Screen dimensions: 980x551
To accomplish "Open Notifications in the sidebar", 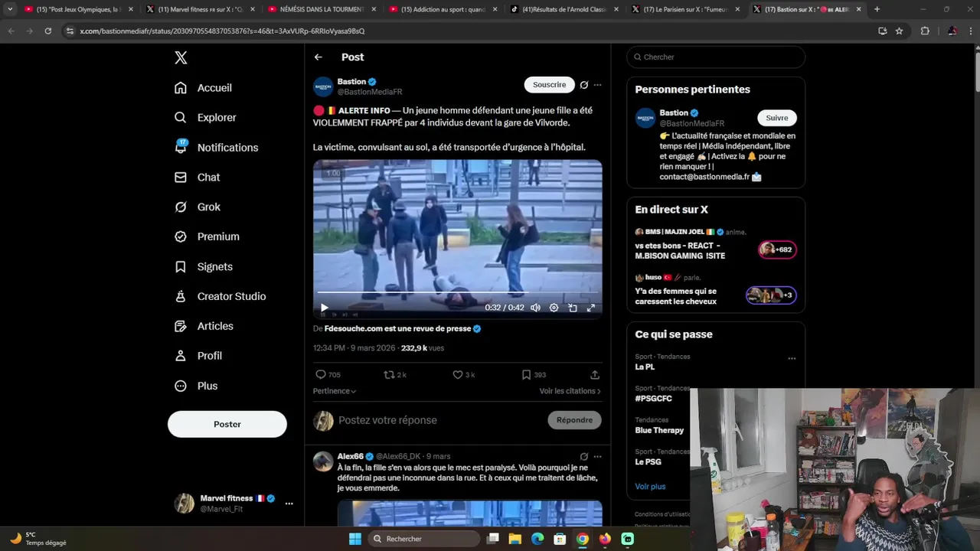I will (x=216, y=148).
